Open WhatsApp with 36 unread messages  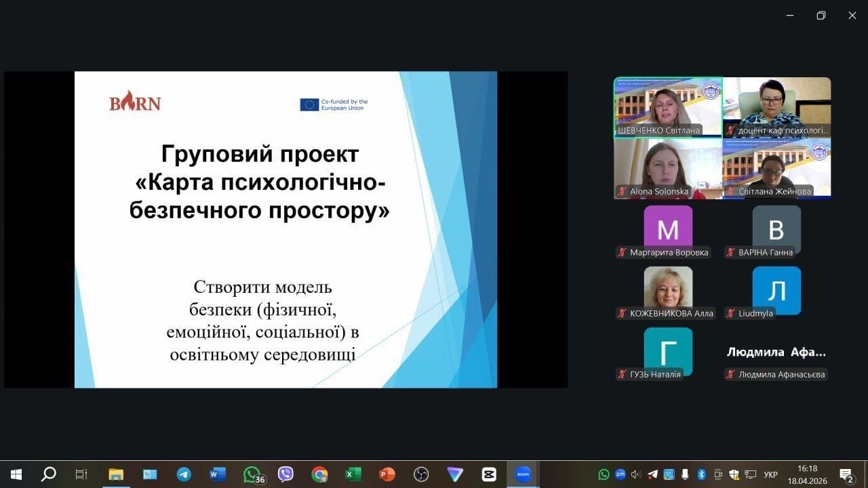point(252,474)
